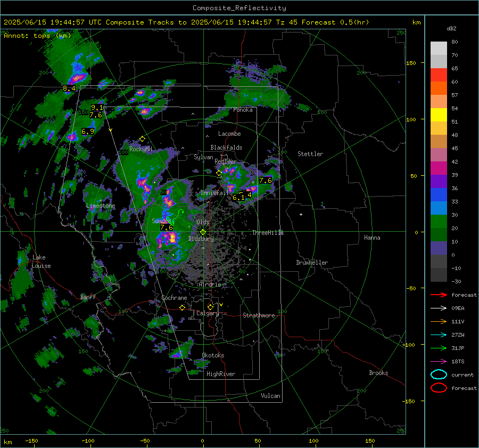Click the Hanna city label
The width and height of the screenshot is (479, 448).
(372, 238)
